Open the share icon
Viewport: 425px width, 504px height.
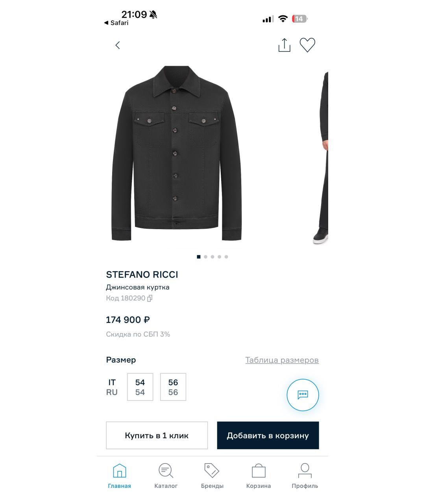[x=284, y=45]
